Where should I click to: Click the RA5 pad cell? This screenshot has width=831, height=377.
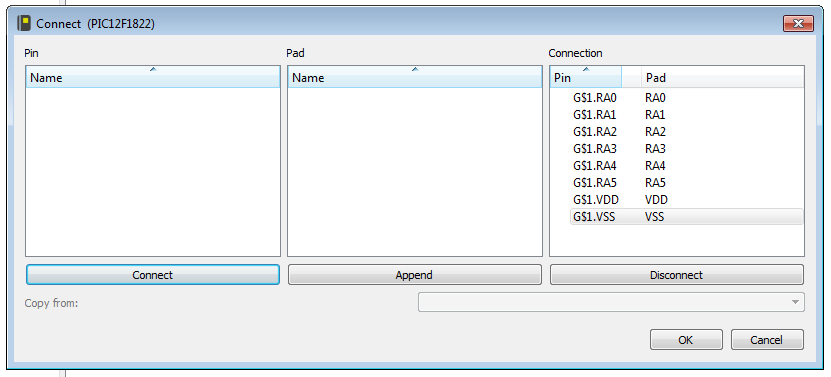pyautogui.click(x=655, y=182)
